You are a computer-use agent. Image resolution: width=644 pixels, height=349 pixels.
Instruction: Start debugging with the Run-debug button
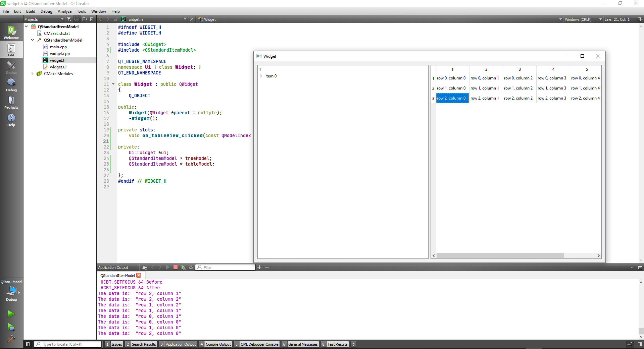[11, 327]
